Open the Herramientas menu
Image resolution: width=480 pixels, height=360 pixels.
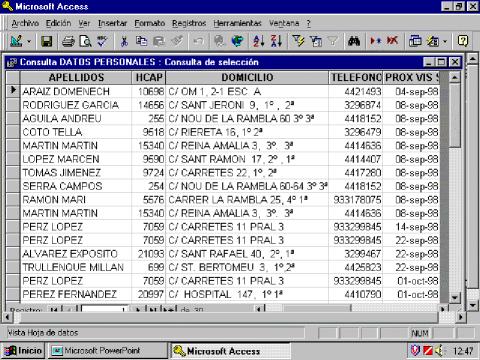(x=237, y=23)
